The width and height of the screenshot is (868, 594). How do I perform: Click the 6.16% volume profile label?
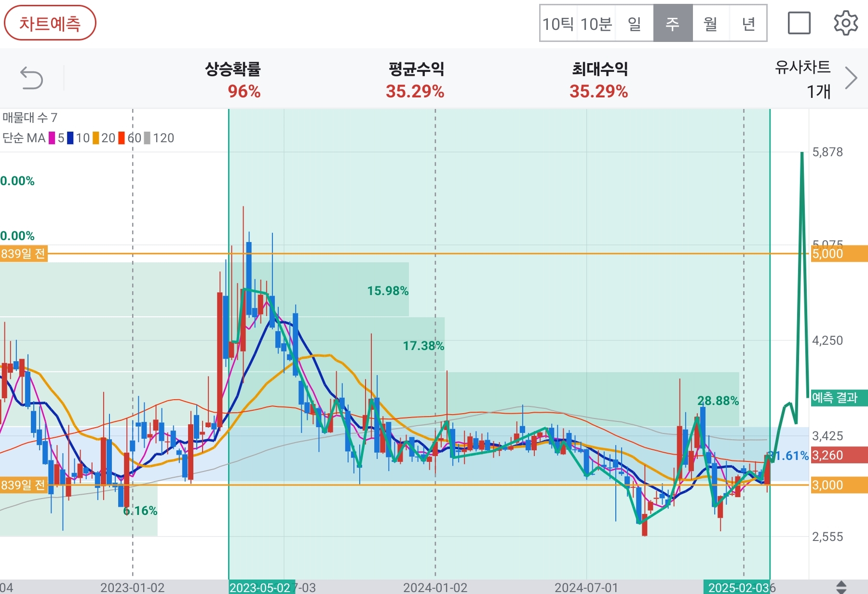click(x=140, y=511)
